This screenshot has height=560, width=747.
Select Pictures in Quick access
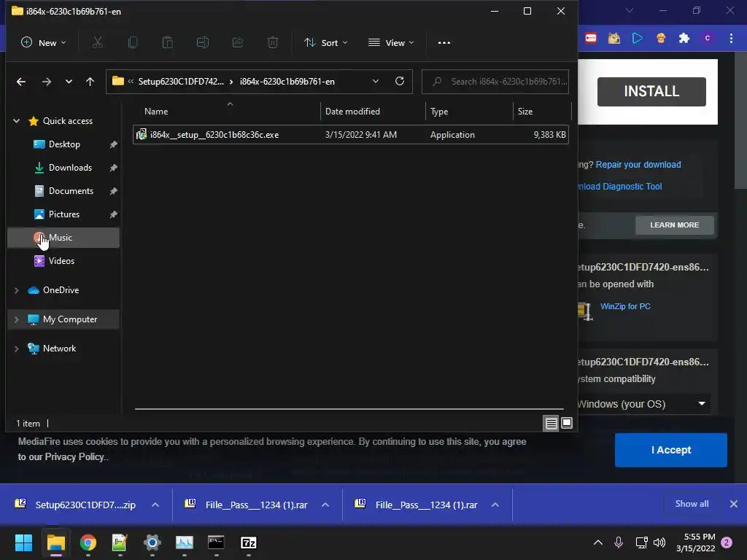click(63, 214)
